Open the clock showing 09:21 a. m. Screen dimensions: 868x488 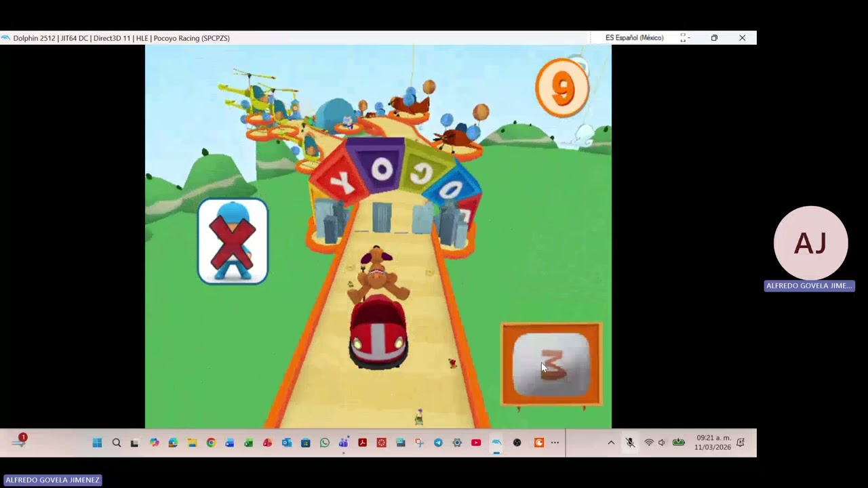pyautogui.click(x=713, y=443)
